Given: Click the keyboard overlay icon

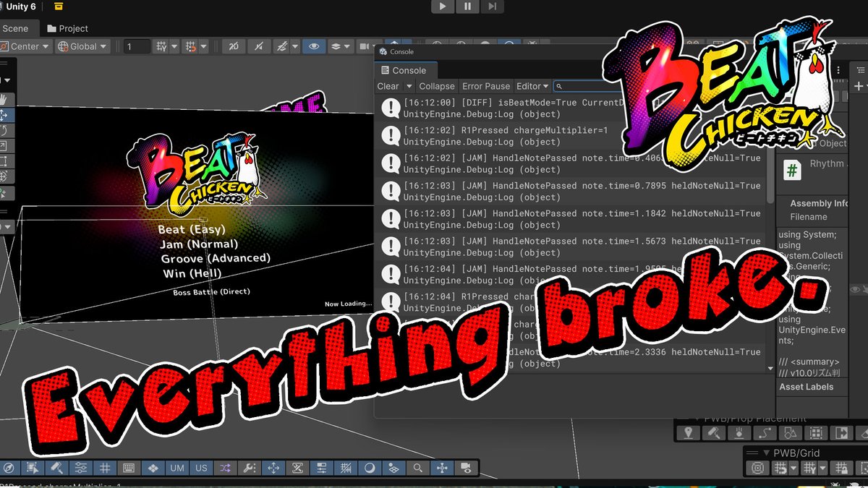Looking at the screenshot, I should click(x=129, y=468).
